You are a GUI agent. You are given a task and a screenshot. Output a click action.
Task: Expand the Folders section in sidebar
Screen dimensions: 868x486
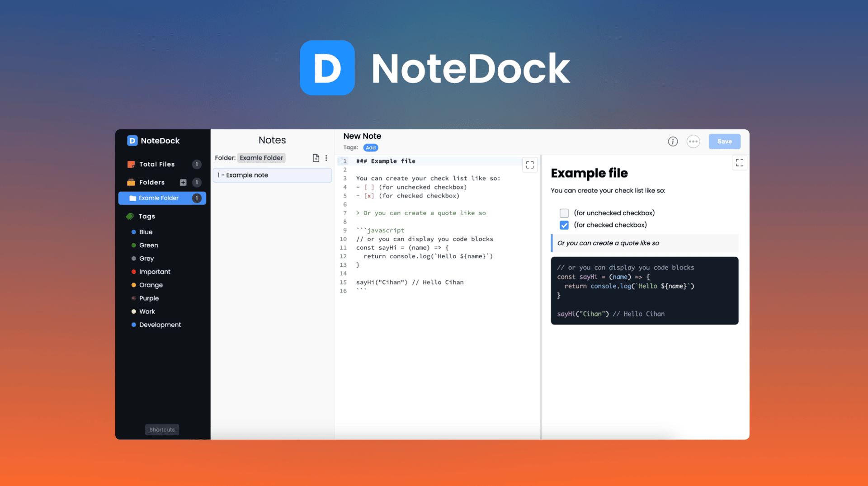click(152, 182)
